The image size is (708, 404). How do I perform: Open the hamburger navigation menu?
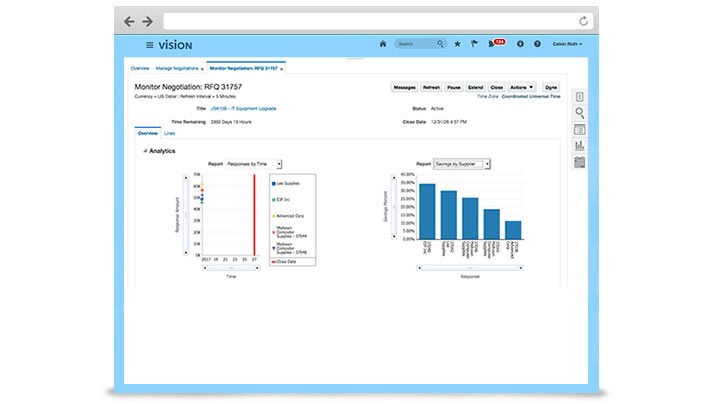click(x=149, y=45)
